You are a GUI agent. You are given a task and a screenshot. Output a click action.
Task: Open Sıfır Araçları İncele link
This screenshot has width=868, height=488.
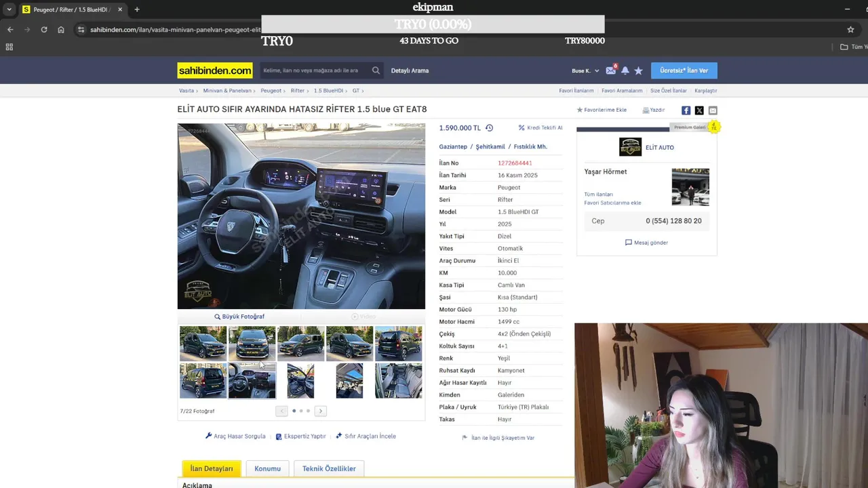click(366, 436)
